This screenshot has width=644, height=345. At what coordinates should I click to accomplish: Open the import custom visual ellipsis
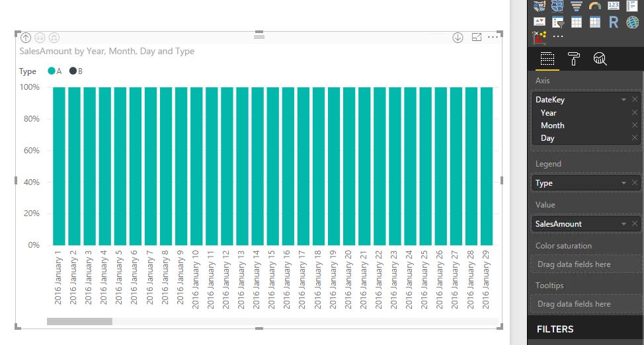click(558, 36)
